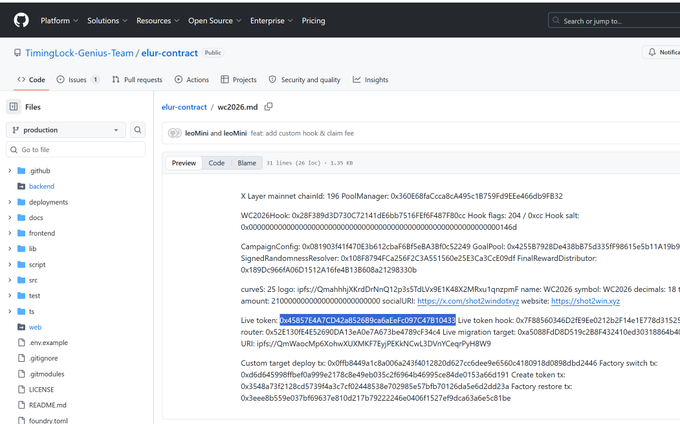Image resolution: width=680 pixels, height=424 pixels.
Task: Expand the Enterprise menu
Action: point(271,21)
